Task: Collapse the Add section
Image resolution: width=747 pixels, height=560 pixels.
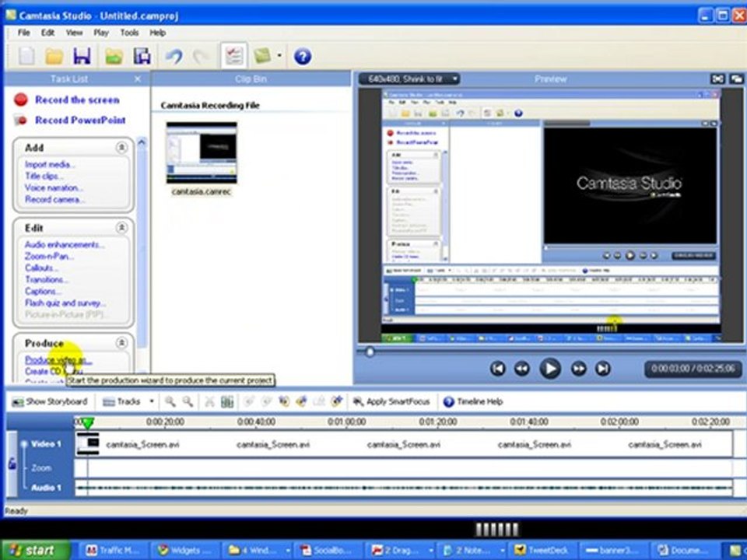Action: pos(121,148)
